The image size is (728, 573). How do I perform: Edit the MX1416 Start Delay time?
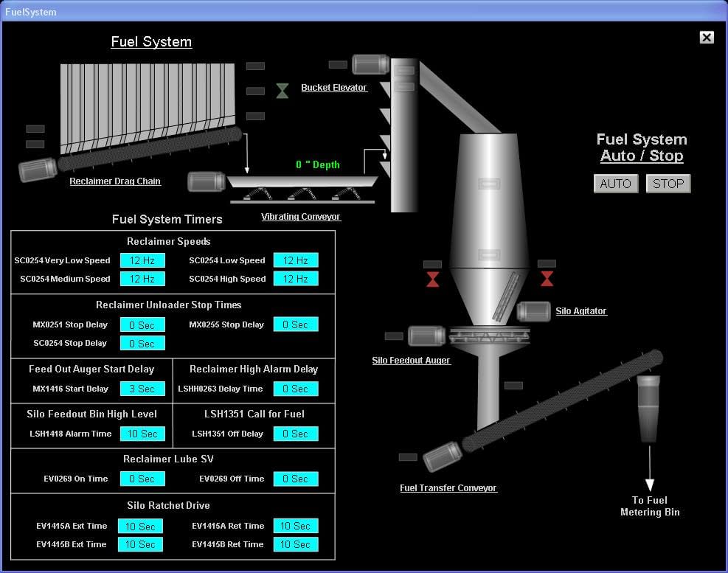tap(142, 389)
